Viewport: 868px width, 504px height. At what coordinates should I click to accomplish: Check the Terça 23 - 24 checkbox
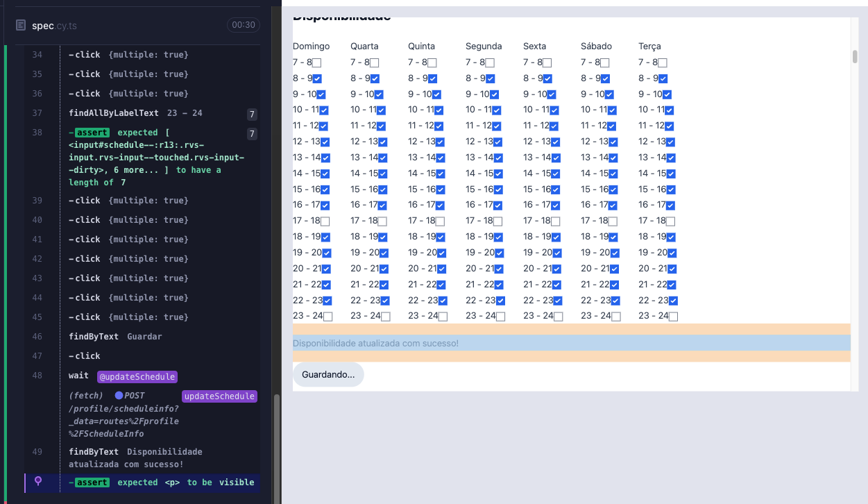click(672, 315)
